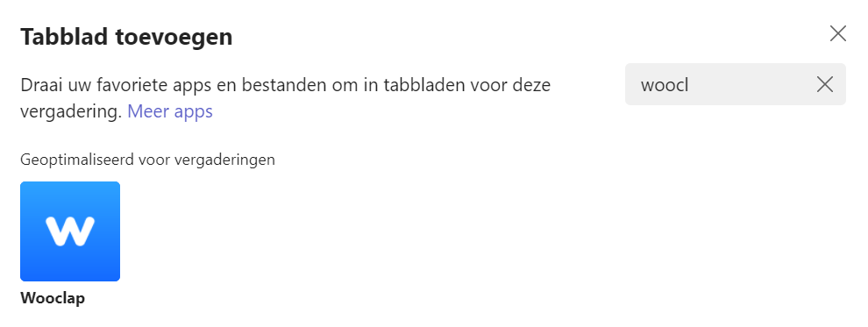This screenshot has width=868, height=327.
Task: Choose the app optimized for meetings
Action: coord(70,231)
